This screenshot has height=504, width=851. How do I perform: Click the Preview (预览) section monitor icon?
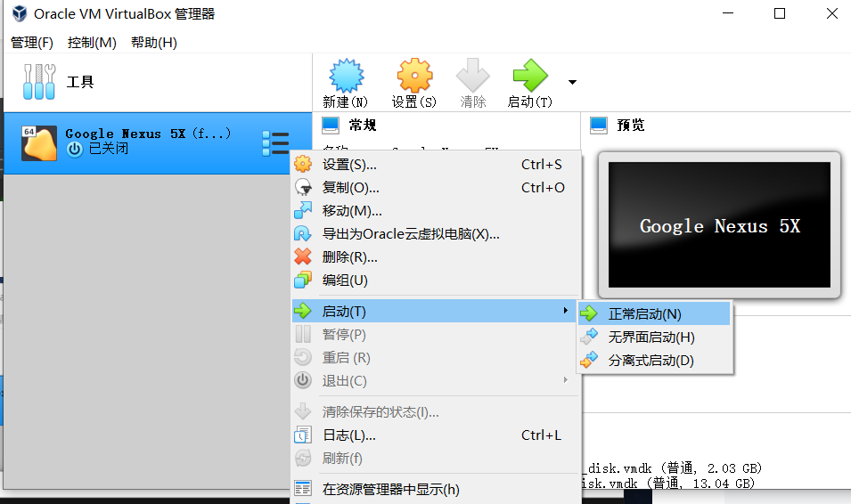coord(599,126)
